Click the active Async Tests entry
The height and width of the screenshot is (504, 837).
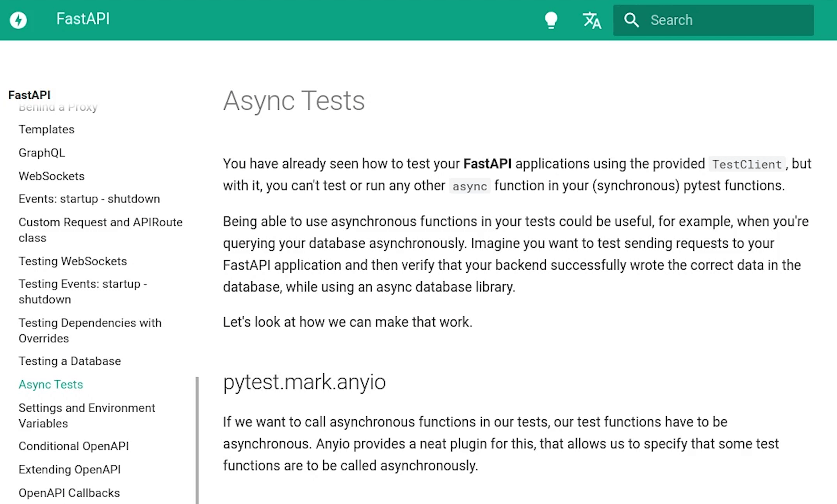pos(51,384)
